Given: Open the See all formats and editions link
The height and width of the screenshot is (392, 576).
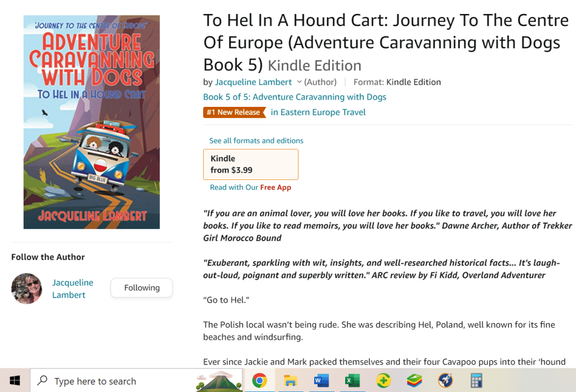Looking at the screenshot, I should [256, 141].
